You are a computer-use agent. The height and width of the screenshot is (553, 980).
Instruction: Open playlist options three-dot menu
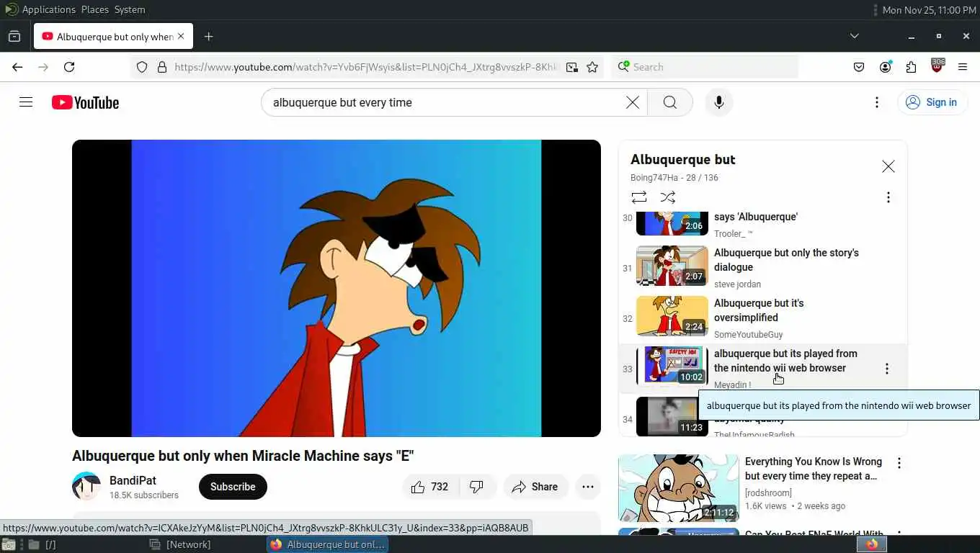pyautogui.click(x=888, y=197)
